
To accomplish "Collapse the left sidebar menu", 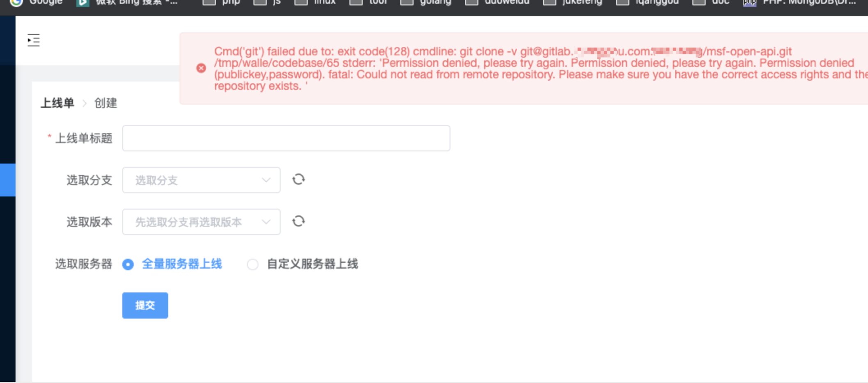I will tap(33, 40).
